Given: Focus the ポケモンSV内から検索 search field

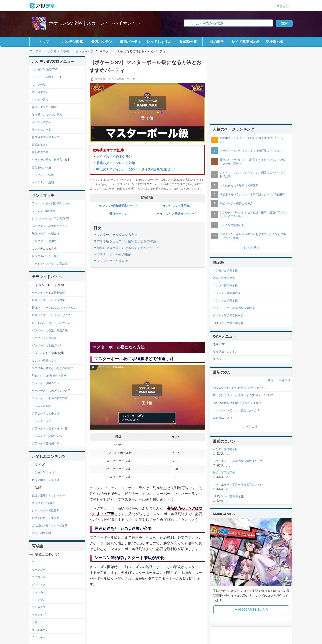Looking at the screenshot, I should pyautogui.click(x=228, y=23).
